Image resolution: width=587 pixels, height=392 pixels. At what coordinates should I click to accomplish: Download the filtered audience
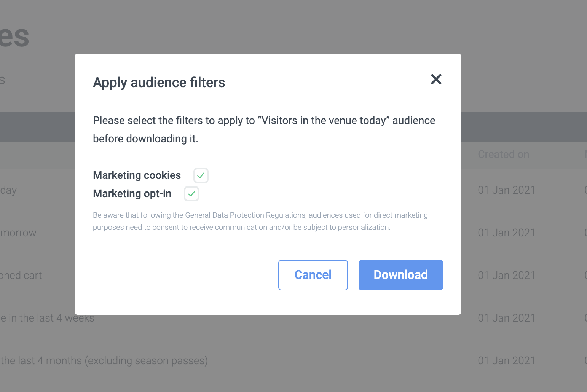click(x=400, y=275)
